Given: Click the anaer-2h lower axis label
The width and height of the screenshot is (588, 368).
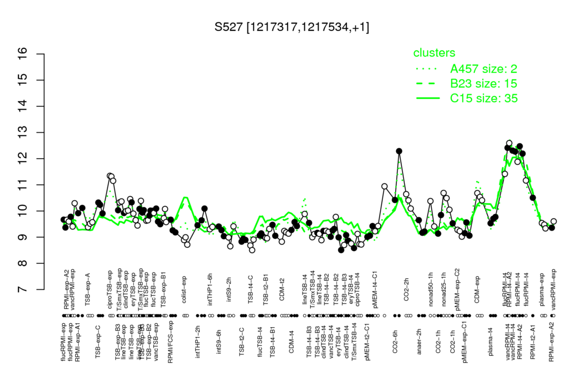Looking at the screenshot, I should point(419,340).
